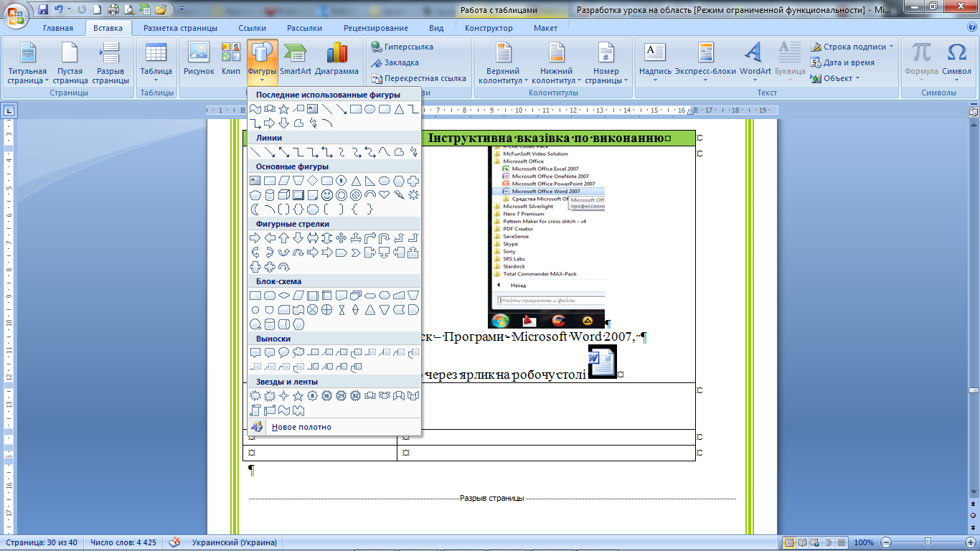
Task: Pick the oval speech callout
Action: [x=284, y=352]
